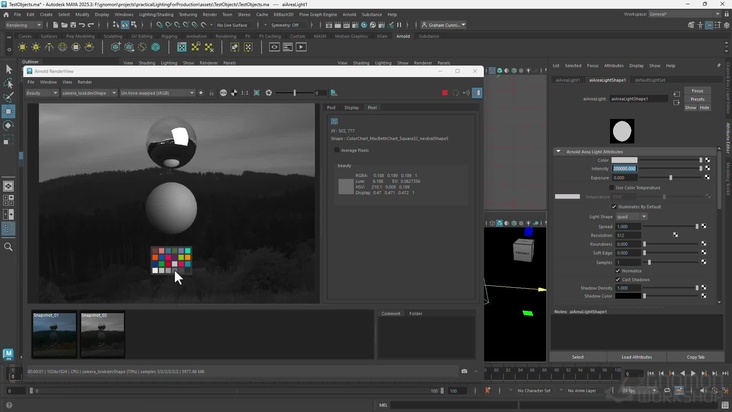Open the Beauty AOV dropdown
Image resolution: width=732 pixels, height=412 pixels.
point(41,93)
